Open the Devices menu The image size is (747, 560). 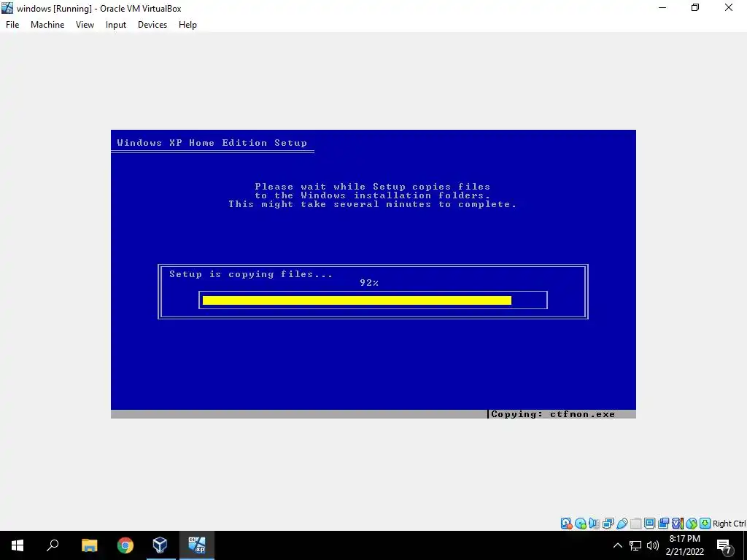pos(152,25)
